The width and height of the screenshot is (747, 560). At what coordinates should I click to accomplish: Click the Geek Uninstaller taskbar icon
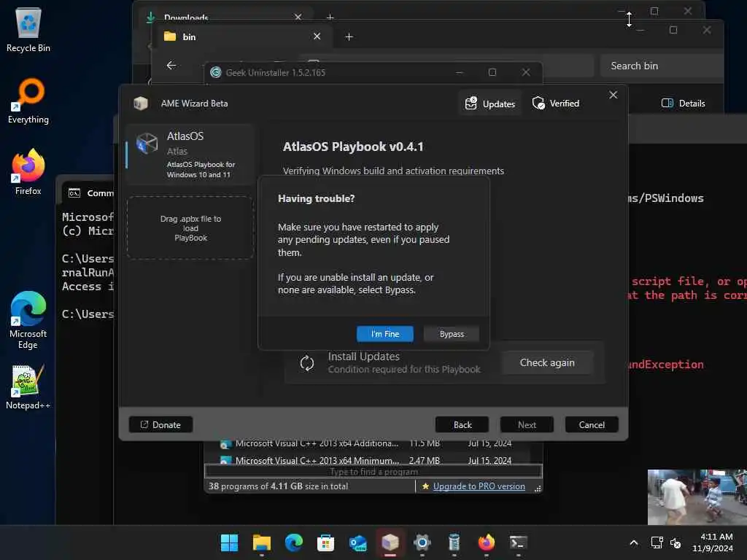pos(454,542)
